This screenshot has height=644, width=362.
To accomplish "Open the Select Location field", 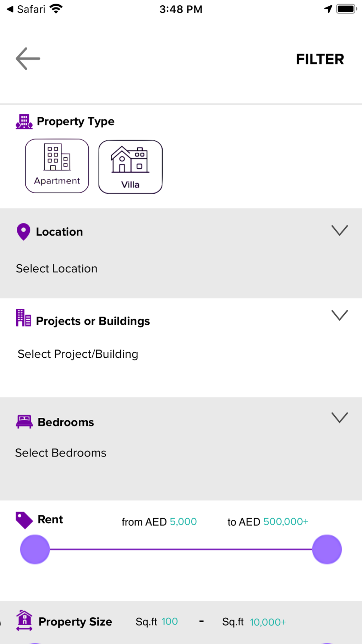I will coord(57,269).
